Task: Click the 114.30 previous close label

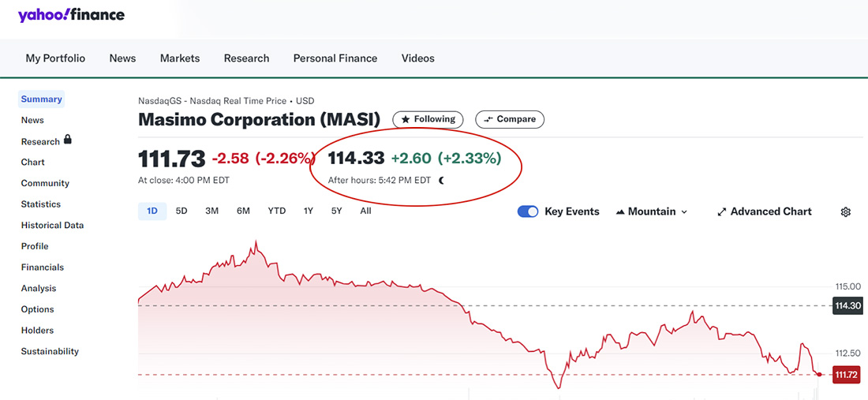Action: [847, 305]
